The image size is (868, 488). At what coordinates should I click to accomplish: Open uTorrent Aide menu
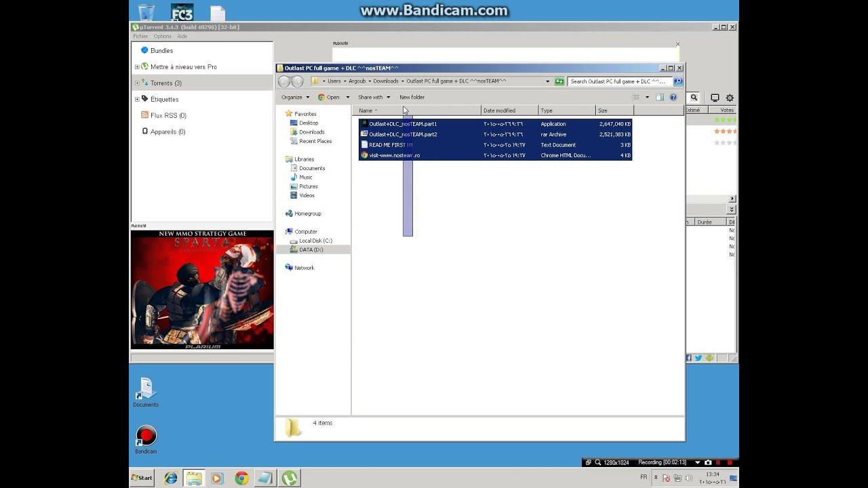182,37
